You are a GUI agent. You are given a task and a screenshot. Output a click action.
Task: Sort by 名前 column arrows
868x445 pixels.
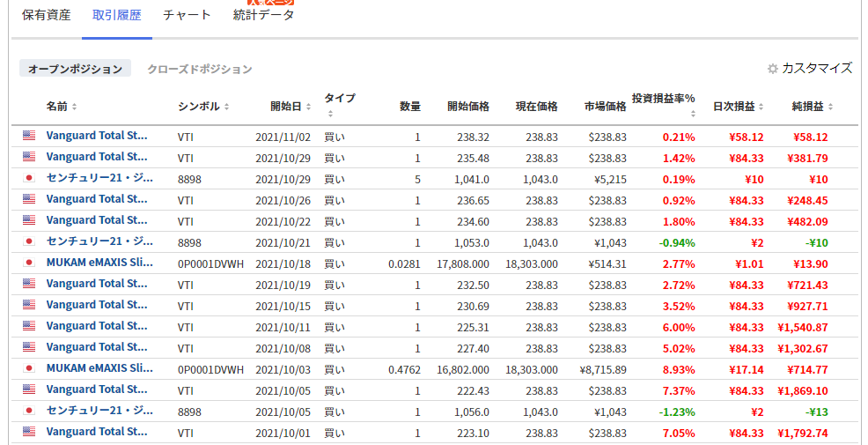74,107
